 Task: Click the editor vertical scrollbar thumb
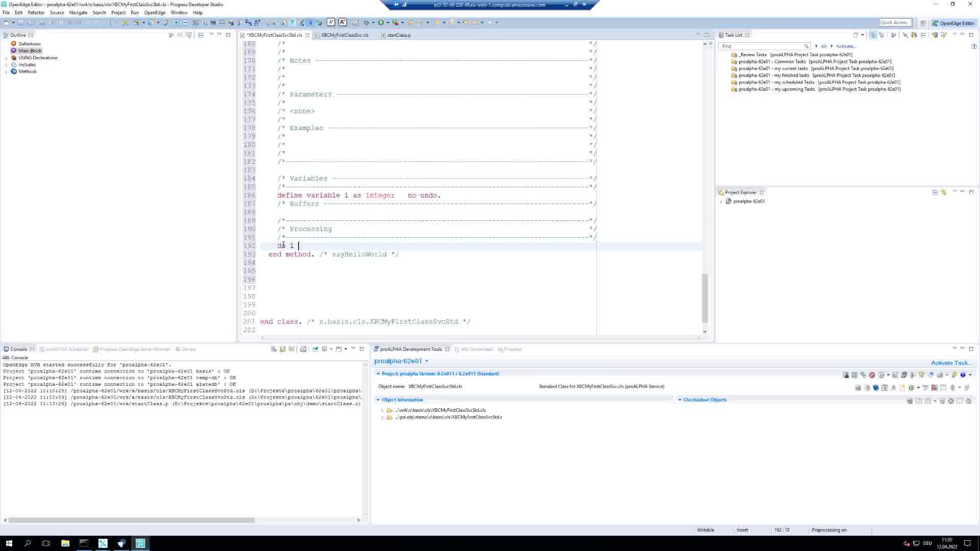click(x=705, y=298)
